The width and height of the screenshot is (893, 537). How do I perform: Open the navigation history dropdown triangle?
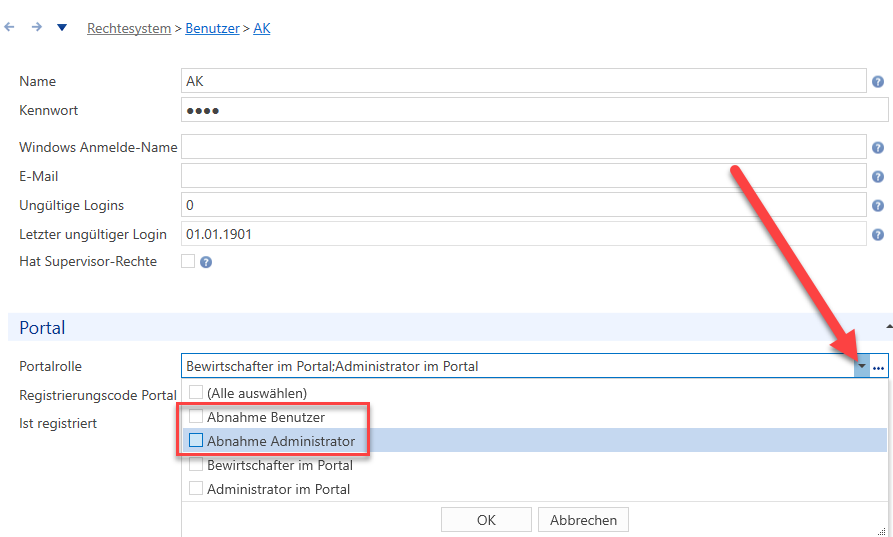pyautogui.click(x=62, y=27)
